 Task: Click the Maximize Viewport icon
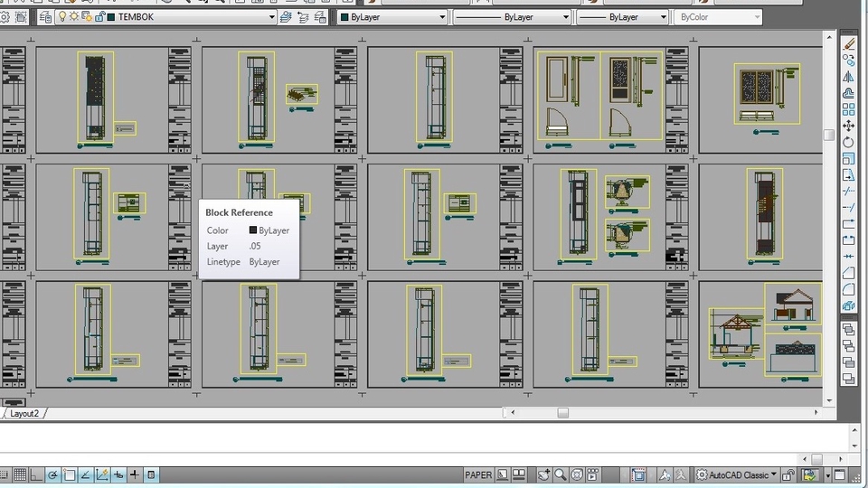point(639,474)
